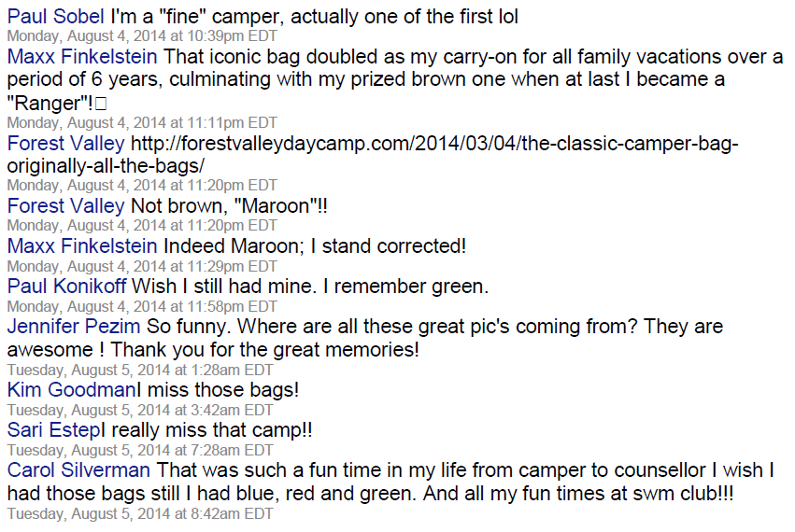Open Paul Konikoff's name link
795x532 pixels.
click(66, 287)
